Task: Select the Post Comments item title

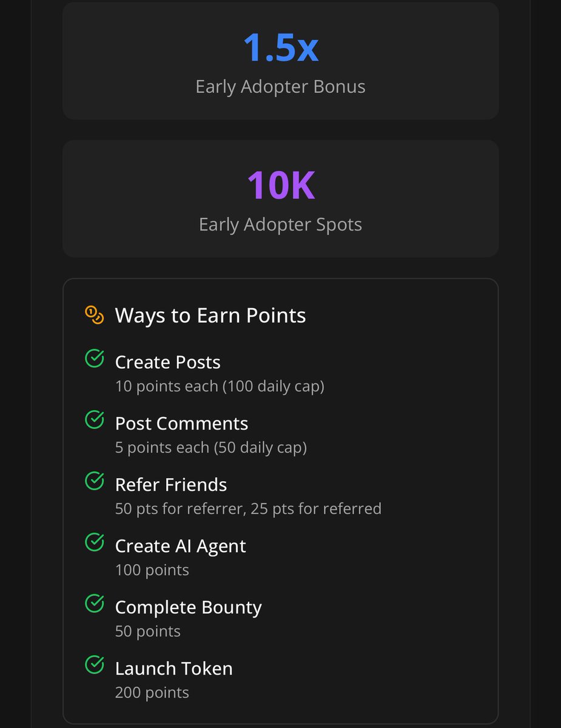Action: (181, 423)
